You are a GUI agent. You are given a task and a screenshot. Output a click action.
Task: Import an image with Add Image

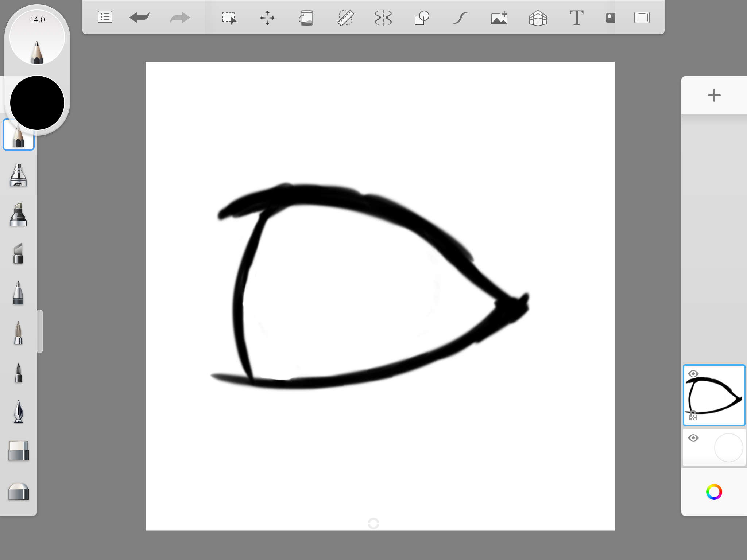[x=499, y=17]
